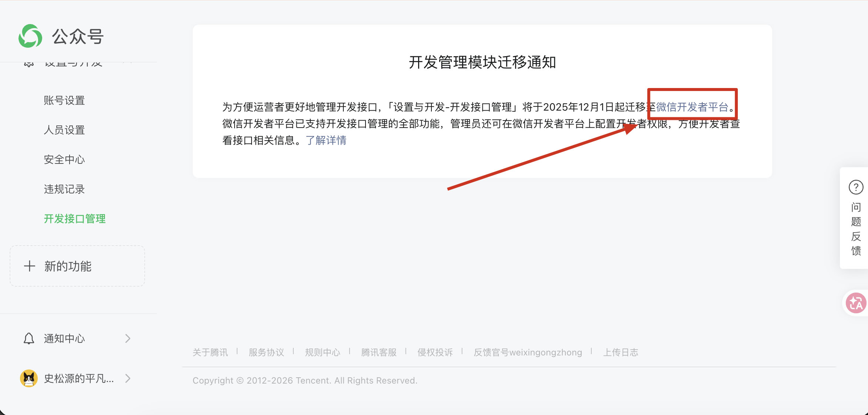Select 开发接口管理 menu item
This screenshot has height=415, width=868.
pos(75,219)
